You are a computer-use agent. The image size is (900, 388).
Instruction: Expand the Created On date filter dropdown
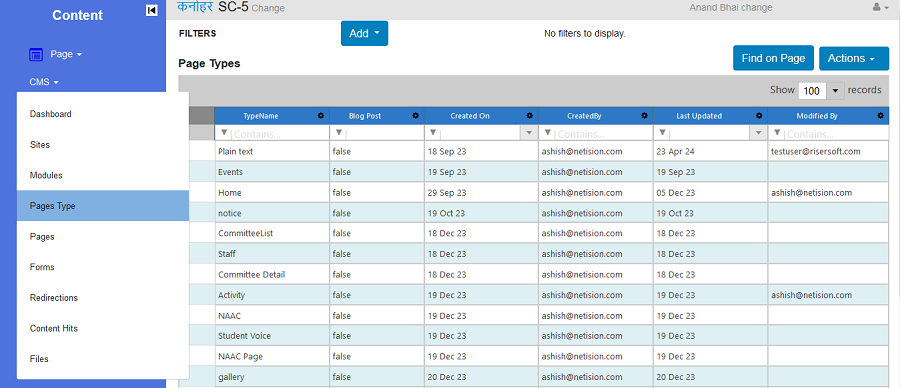(x=529, y=133)
